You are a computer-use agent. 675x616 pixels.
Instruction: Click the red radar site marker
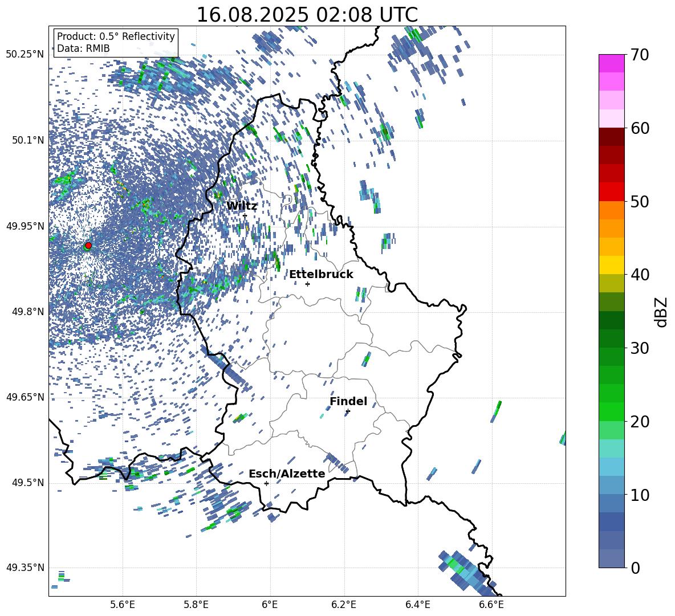click(x=88, y=246)
